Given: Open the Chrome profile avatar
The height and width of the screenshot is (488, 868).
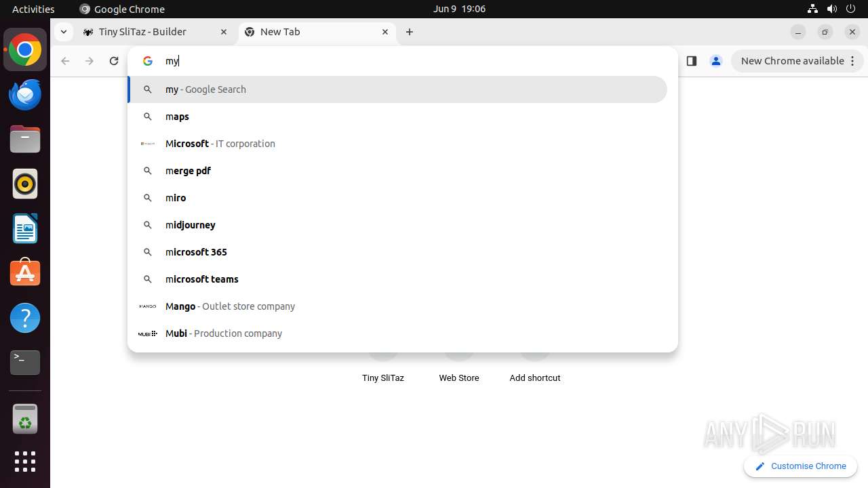Looking at the screenshot, I should (x=716, y=61).
